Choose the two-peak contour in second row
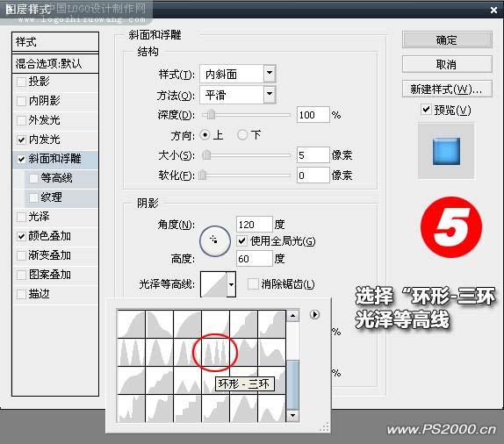Viewport: 504px width, 444px height. pyautogui.click(x=131, y=352)
